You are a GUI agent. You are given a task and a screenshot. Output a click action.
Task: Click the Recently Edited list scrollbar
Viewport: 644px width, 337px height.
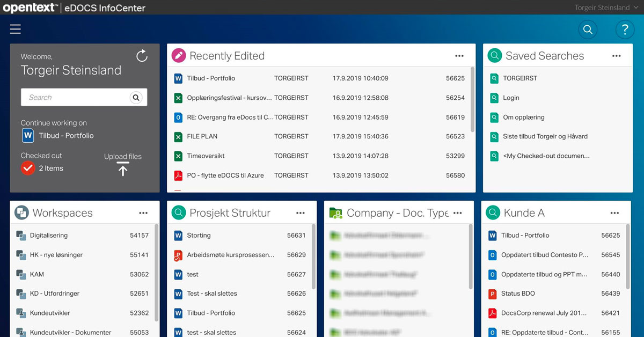click(x=472, y=99)
